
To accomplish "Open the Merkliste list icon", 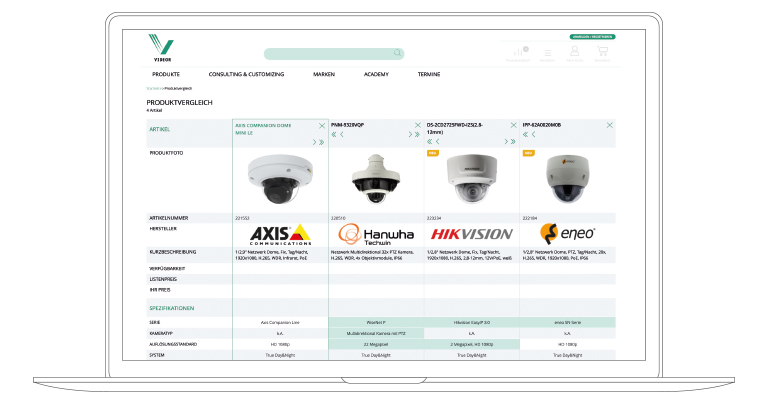I will [x=548, y=54].
